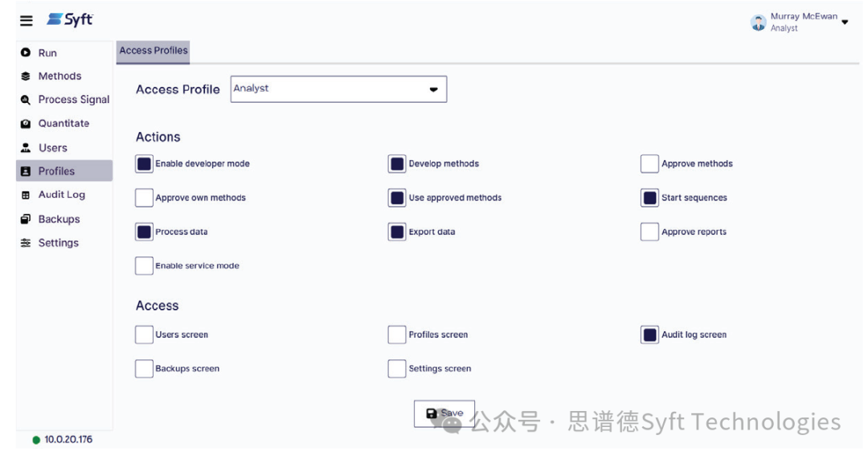
Task: Check Approve own methods
Action: tap(144, 198)
